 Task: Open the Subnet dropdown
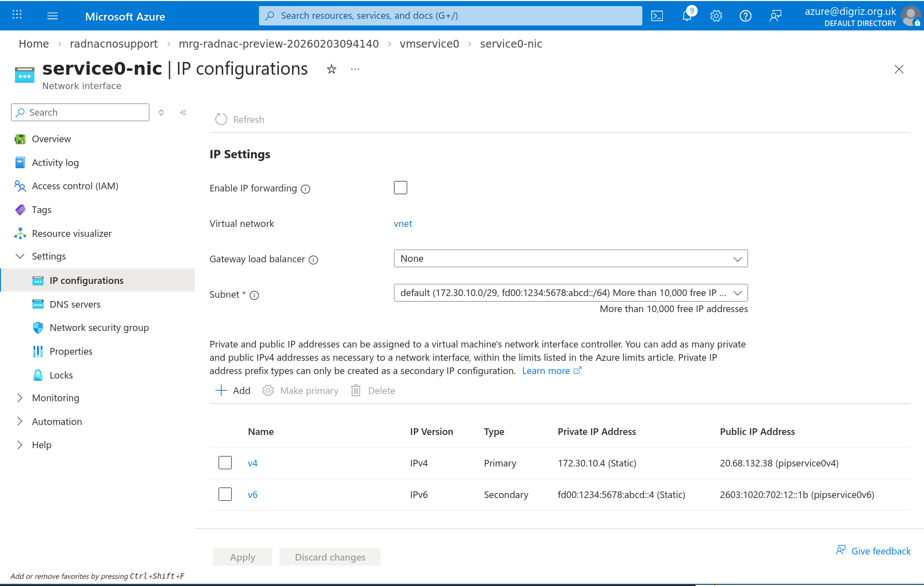[x=570, y=293]
